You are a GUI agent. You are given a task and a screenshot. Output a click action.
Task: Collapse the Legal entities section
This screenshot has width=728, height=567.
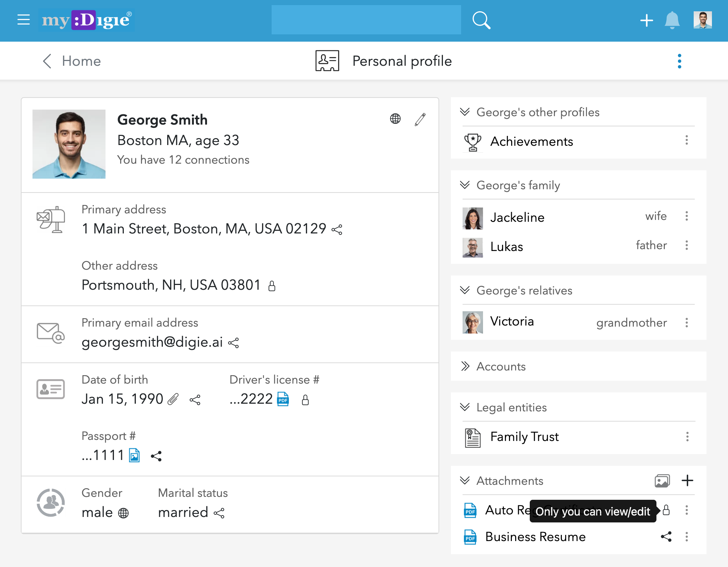point(465,407)
